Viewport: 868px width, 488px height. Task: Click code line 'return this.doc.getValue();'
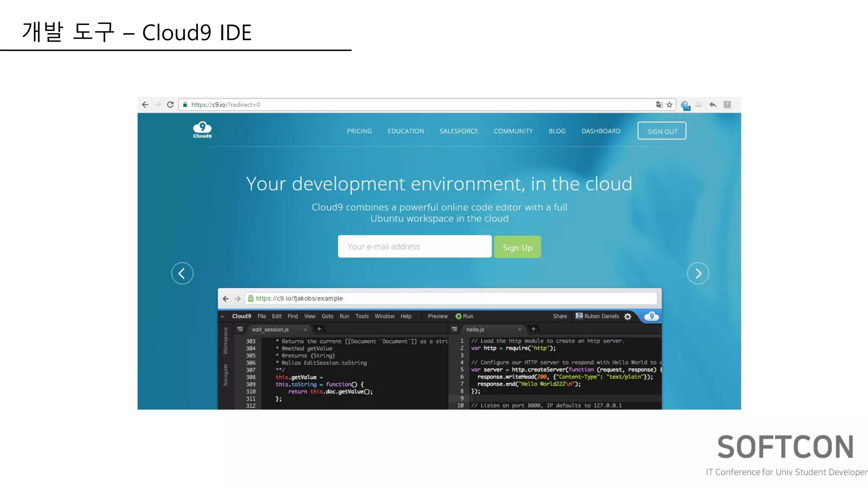[331, 392]
